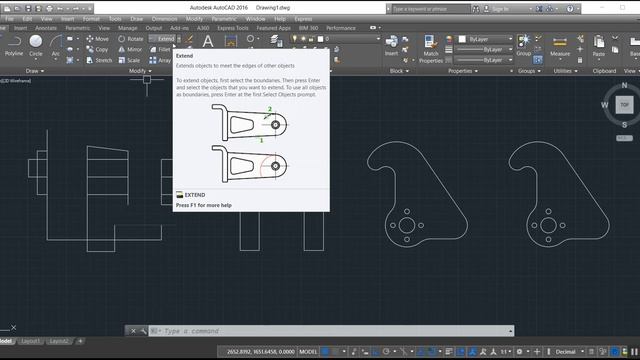Expand the Modify panel

140,71
